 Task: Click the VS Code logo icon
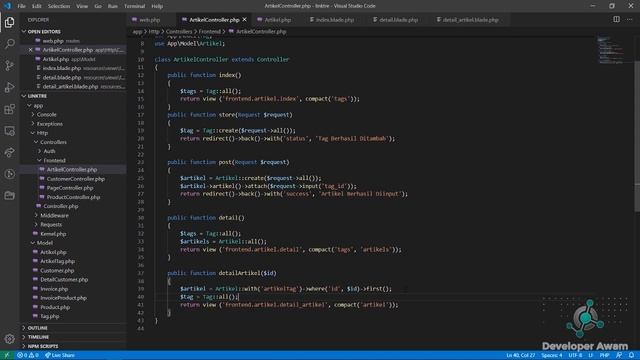7,6
